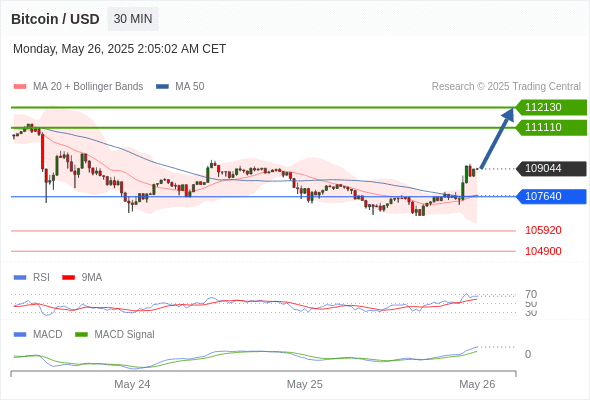The image size is (590, 400).
Task: Click the red 9MA legend swatch
Action: click(68, 278)
